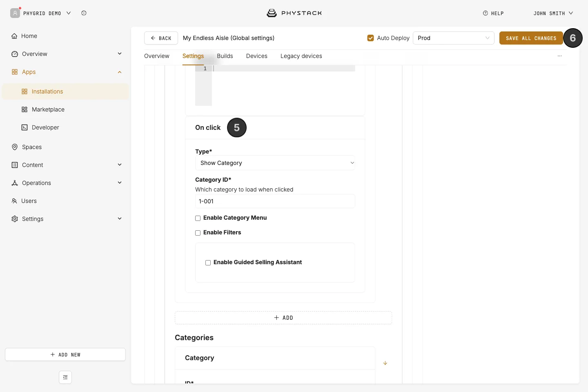Expand the Operations section in sidebar
588x392 pixels.
tap(120, 183)
